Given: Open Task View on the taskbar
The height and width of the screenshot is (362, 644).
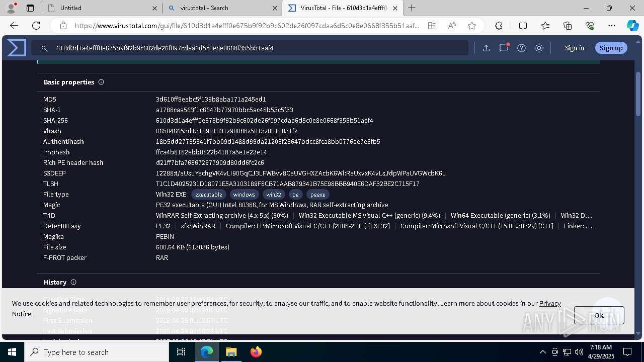Looking at the screenshot, I should (181, 352).
